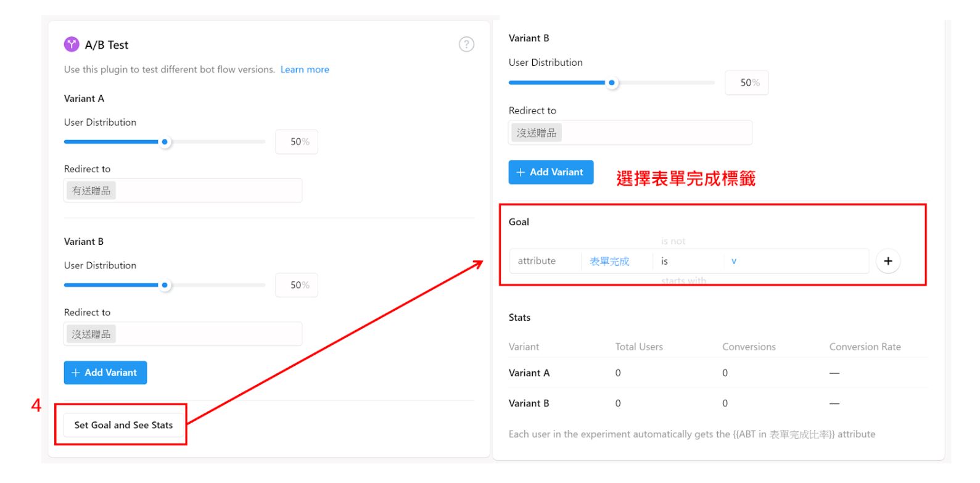Click the 有送贈品 tag chip
Screen dimensions: 980x483
(91, 191)
